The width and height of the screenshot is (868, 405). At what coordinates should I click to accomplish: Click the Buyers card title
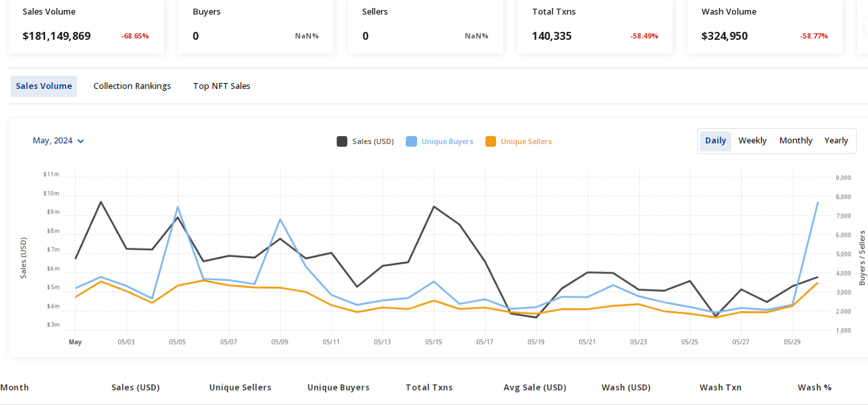tap(207, 12)
